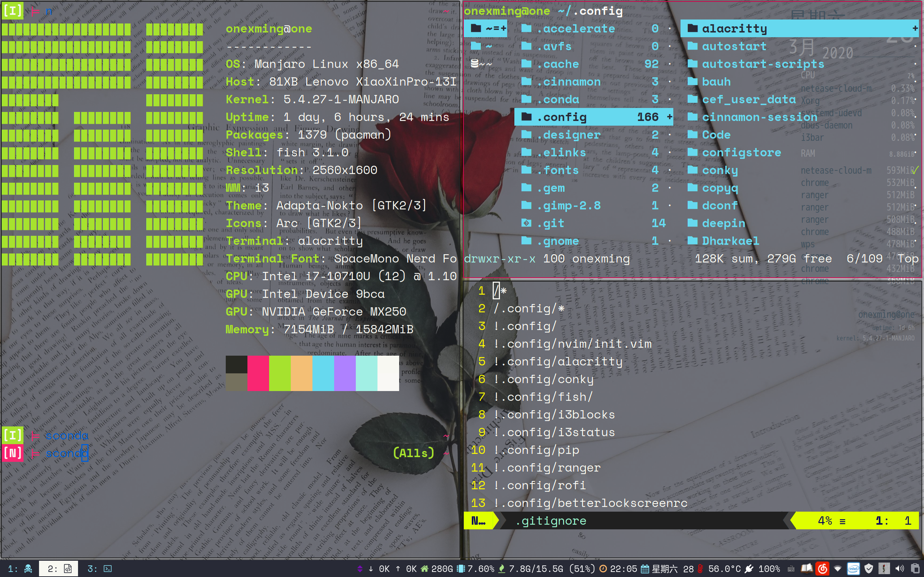Click the disk drive icon in ranger's left column
The image size is (924, 577).
pyautogui.click(x=474, y=63)
